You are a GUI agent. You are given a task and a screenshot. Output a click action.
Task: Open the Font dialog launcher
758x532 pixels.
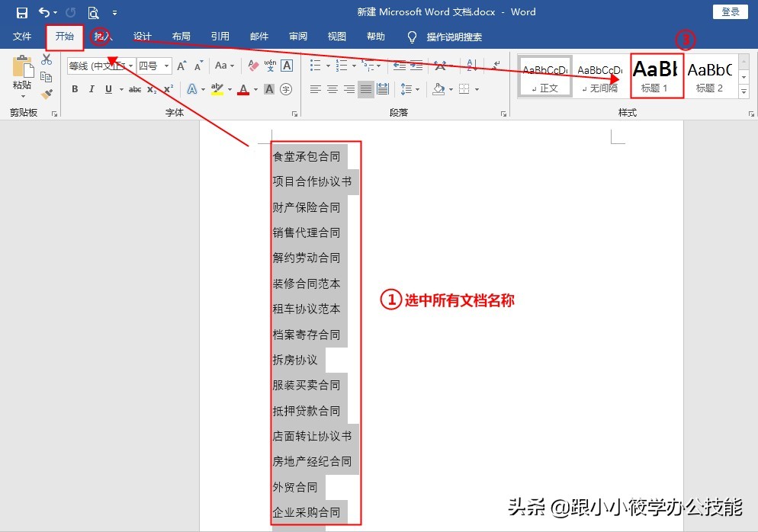coord(294,114)
